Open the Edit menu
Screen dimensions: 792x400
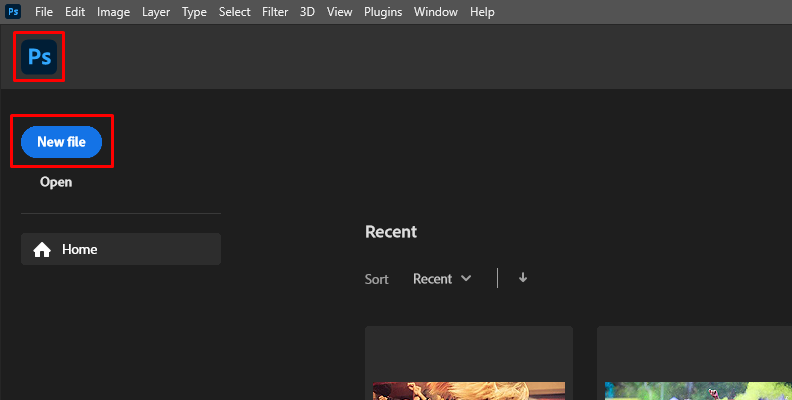[x=75, y=12]
